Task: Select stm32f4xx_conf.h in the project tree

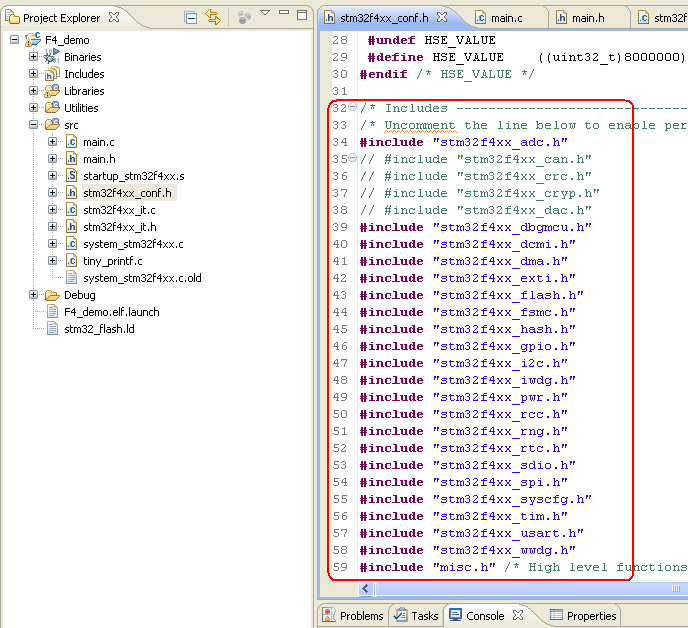Action: pos(127,193)
